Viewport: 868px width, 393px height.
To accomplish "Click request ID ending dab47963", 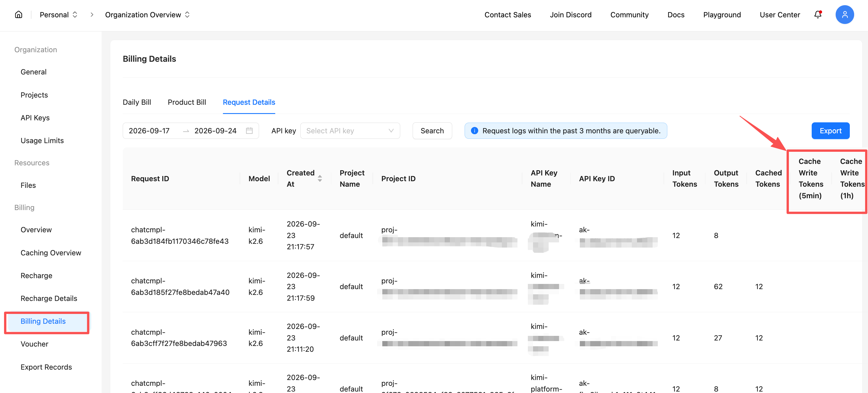I will click(x=179, y=338).
